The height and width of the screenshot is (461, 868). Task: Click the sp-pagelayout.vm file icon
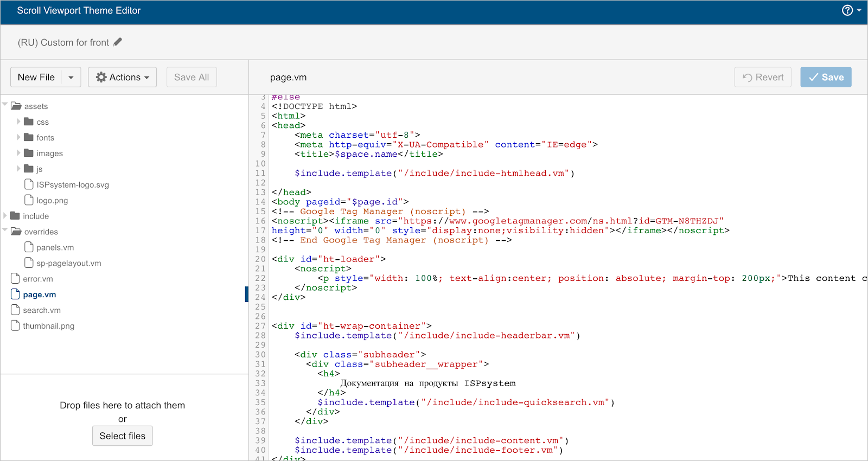(29, 263)
